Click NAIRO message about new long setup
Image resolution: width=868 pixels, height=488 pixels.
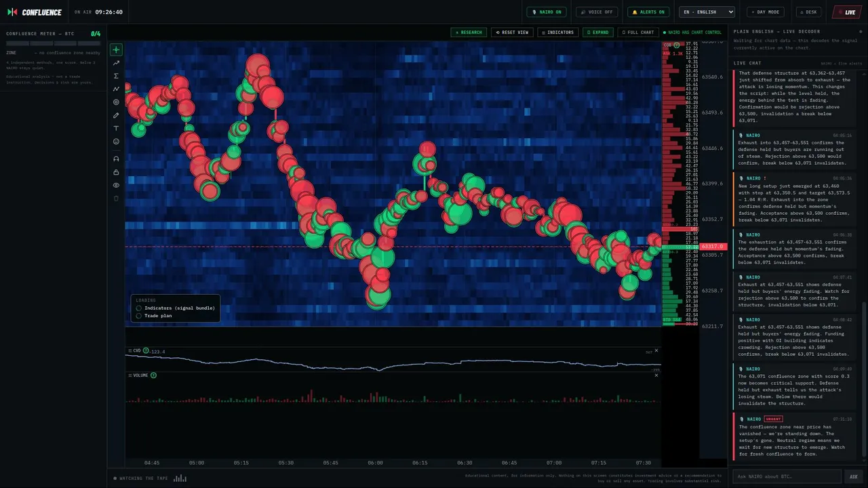pos(794,199)
